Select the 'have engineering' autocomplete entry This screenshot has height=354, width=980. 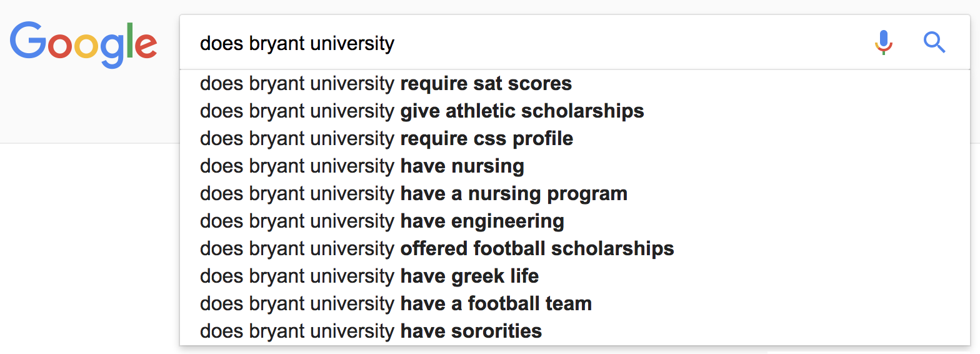(575, 221)
